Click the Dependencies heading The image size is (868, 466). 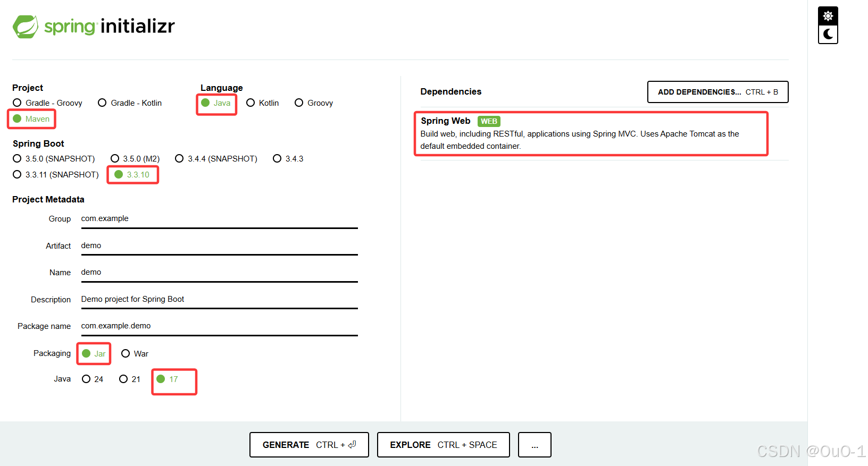pos(450,91)
